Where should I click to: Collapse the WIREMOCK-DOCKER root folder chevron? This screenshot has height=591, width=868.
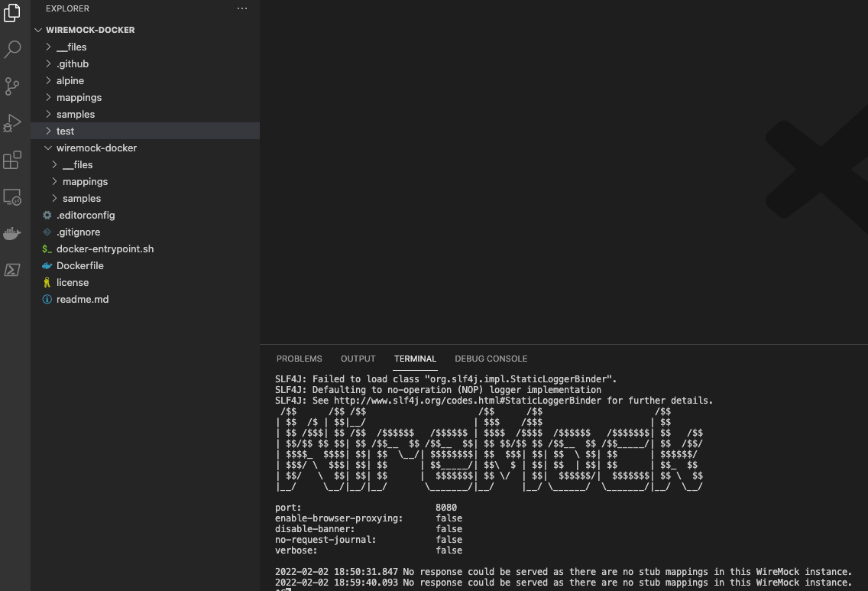[x=38, y=30]
